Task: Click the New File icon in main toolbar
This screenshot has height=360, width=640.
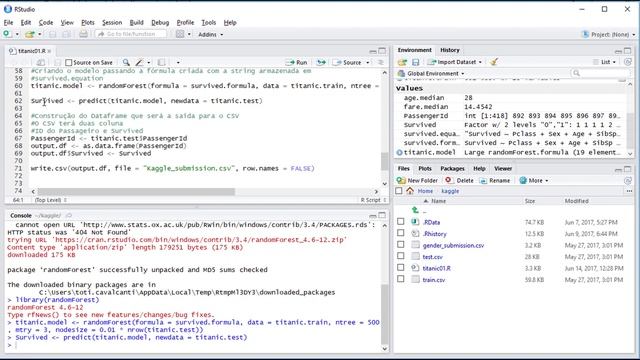Action: pos(7,34)
